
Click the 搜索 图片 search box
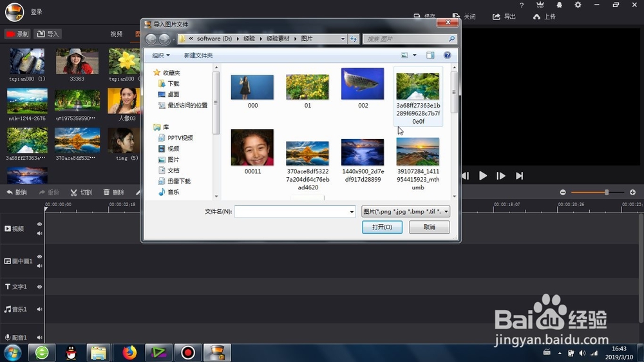410,39
